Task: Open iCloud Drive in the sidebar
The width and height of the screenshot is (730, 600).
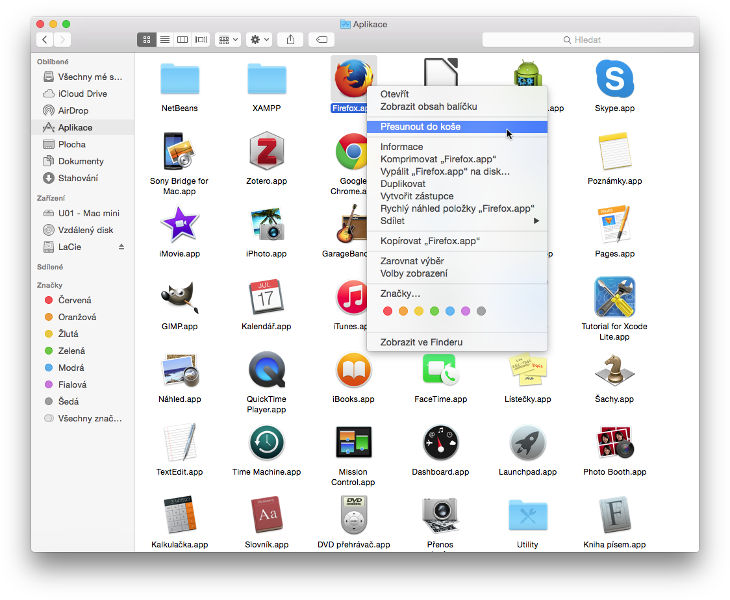Action: pos(82,94)
